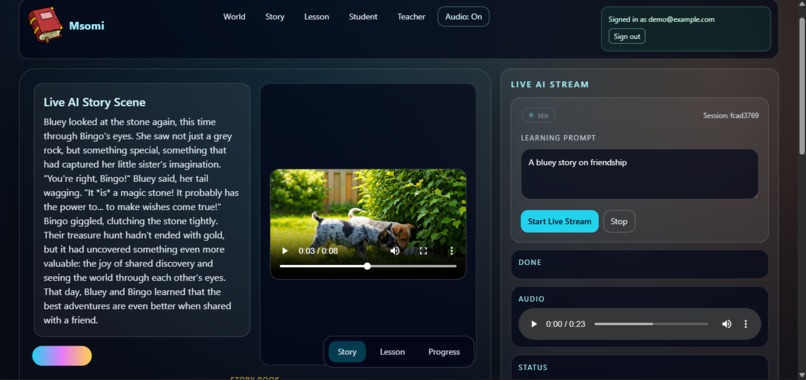Open audio player more options

(x=745, y=324)
